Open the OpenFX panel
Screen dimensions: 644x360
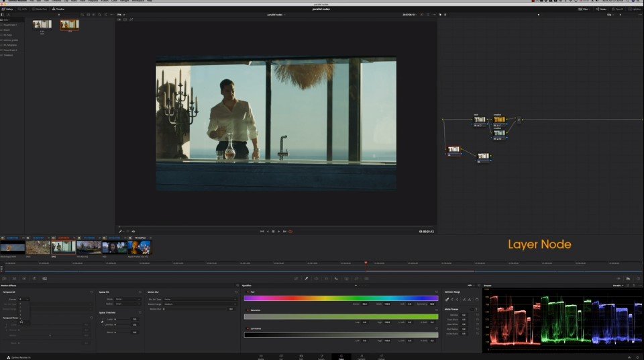tap(617, 9)
